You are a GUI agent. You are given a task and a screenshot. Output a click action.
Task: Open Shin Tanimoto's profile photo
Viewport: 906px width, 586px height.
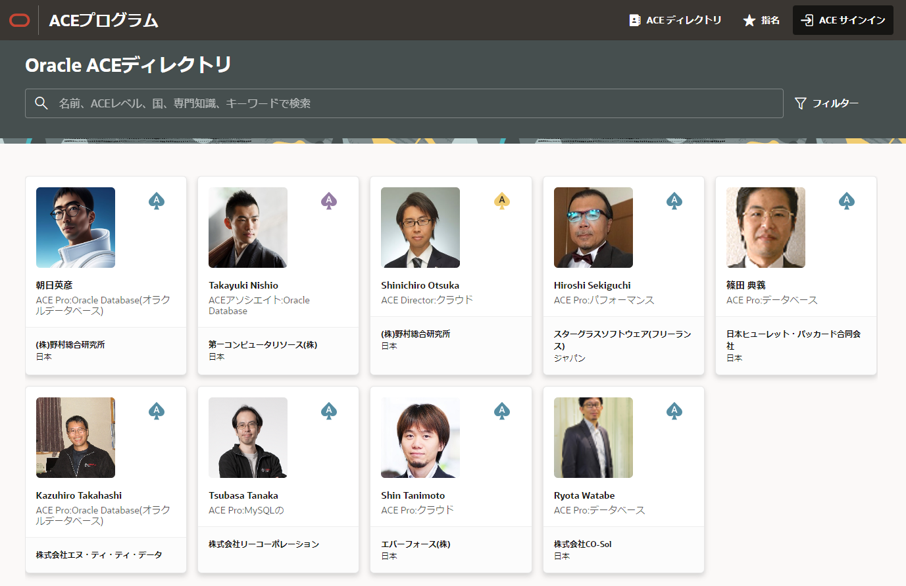pos(420,437)
